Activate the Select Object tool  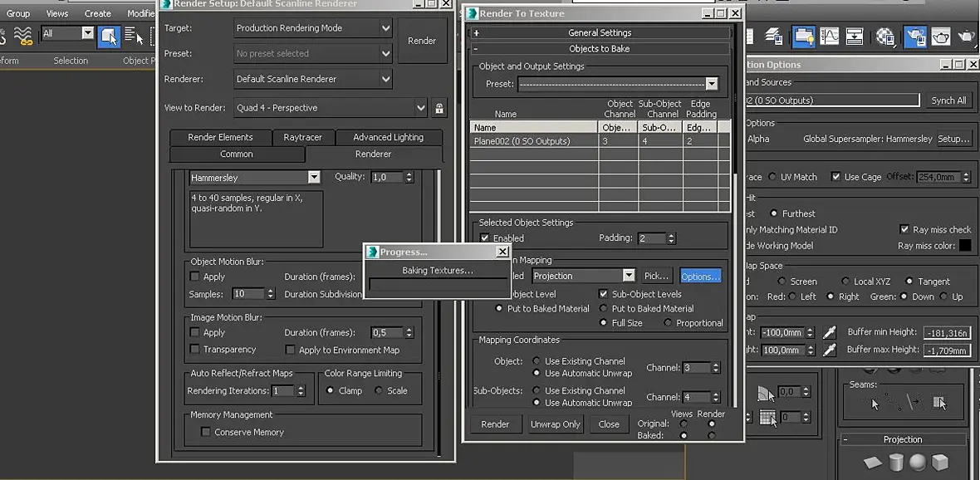pos(110,36)
